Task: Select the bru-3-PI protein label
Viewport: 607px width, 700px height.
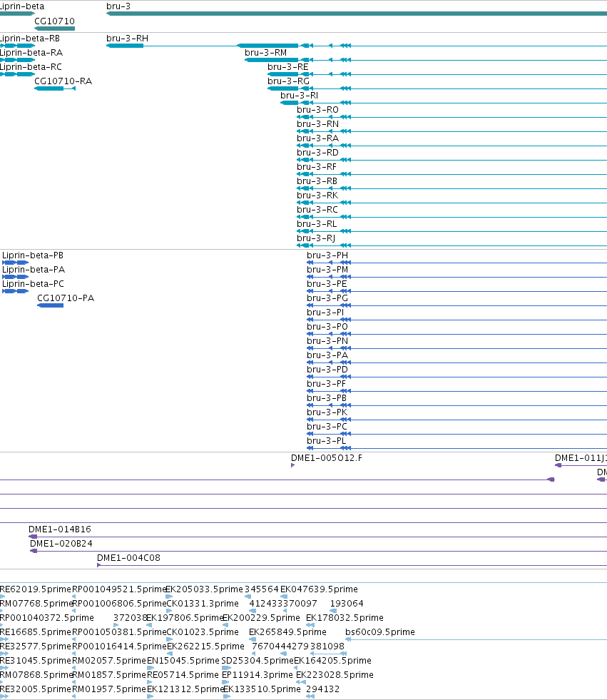Action: coord(325,313)
